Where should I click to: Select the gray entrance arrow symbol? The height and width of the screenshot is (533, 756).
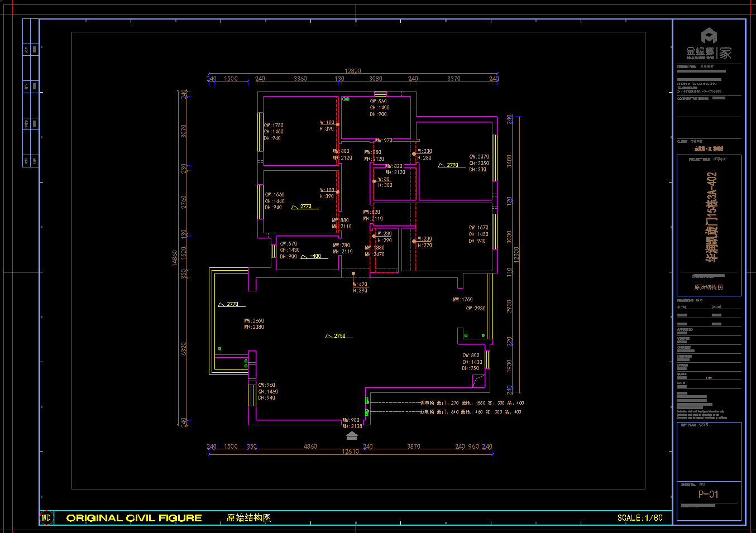(352, 435)
